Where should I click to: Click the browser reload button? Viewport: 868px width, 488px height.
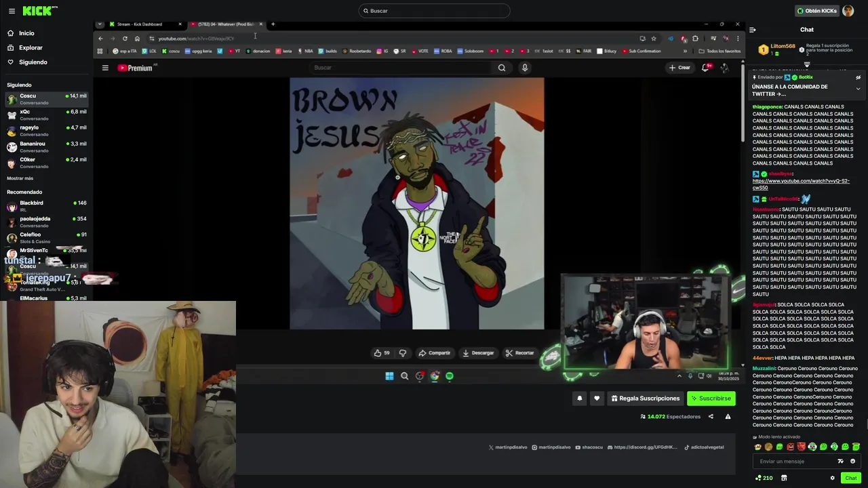(x=125, y=39)
